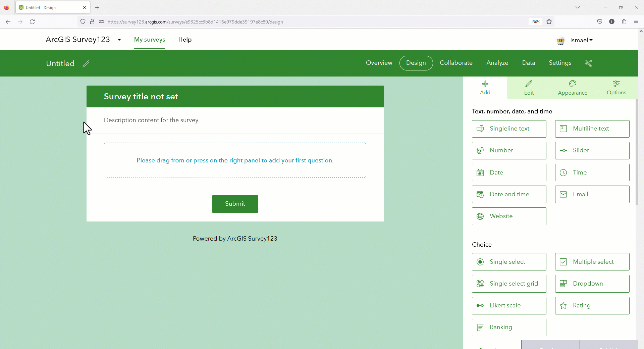Click the right panel scrollbar
This screenshot has width=644, height=349.
pos(637,152)
